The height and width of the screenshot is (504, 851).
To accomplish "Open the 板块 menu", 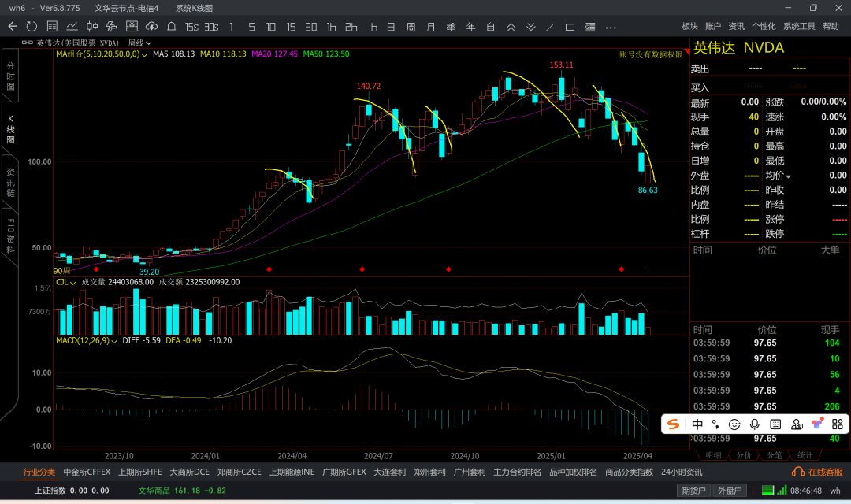I will click(689, 27).
